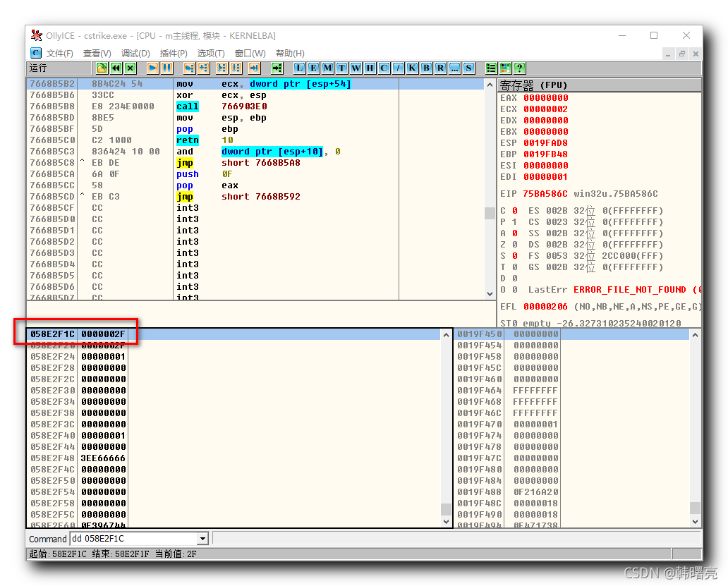Image resolution: width=728 pixels, height=586 pixels.
Task: Toggle the T flag value
Action: point(515,267)
